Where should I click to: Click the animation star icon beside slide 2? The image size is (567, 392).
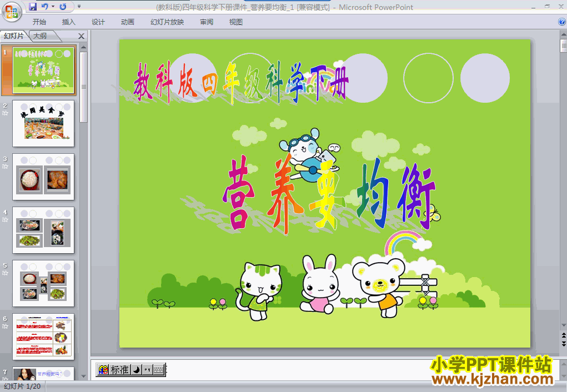coord(5,113)
